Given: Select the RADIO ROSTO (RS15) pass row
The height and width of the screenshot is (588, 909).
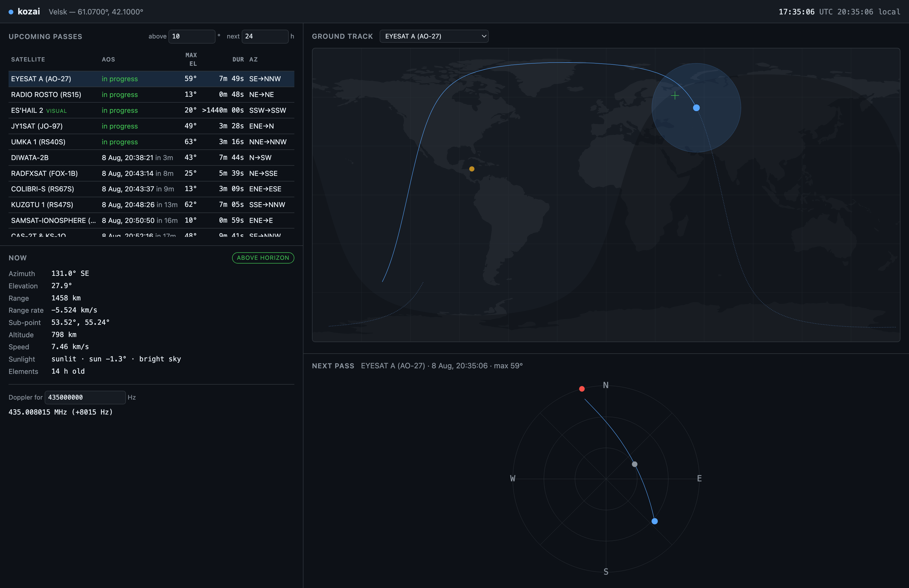Looking at the screenshot, I should point(151,94).
